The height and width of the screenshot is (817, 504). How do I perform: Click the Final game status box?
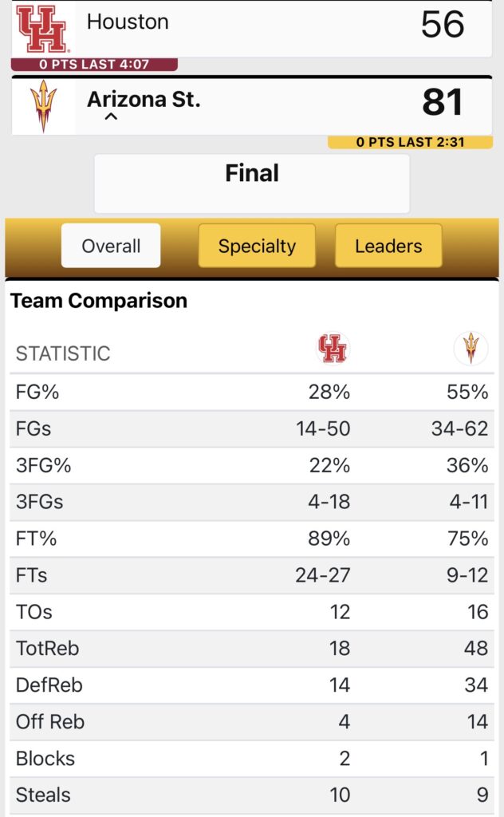pyautogui.click(x=252, y=184)
